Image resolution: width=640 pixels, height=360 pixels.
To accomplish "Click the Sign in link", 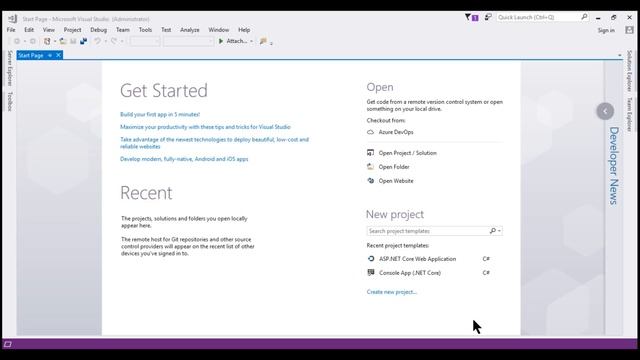I will tap(606, 30).
